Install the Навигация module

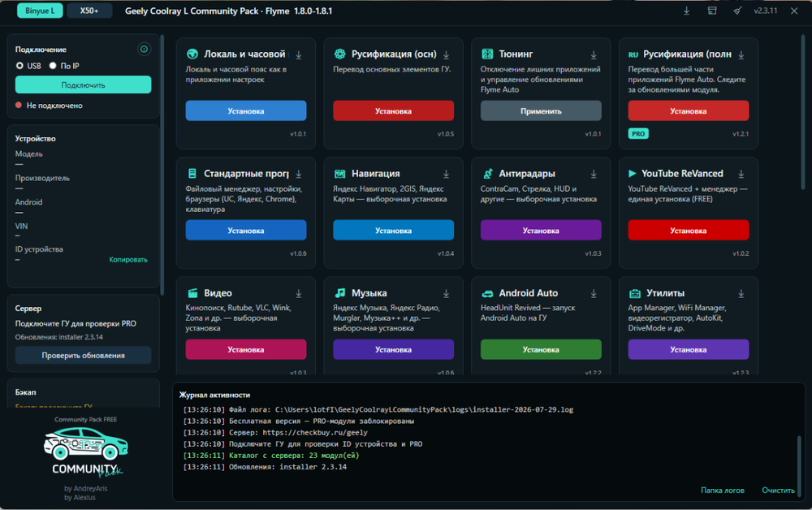pyautogui.click(x=393, y=231)
